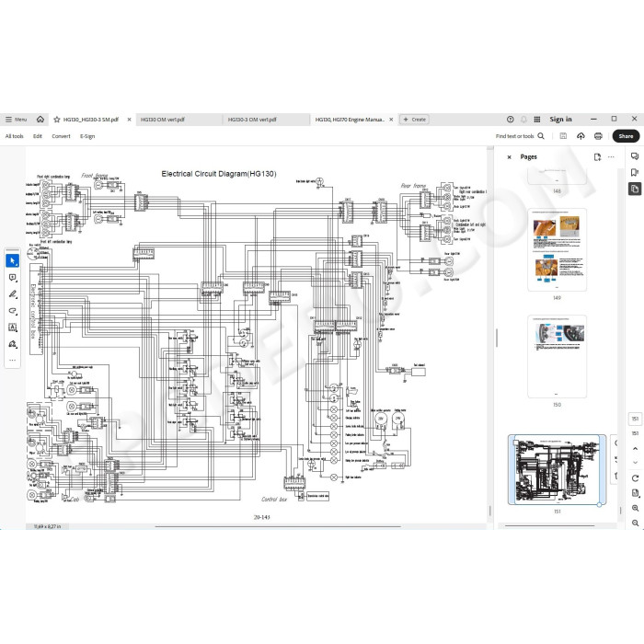Image resolution: width=644 pixels, height=644 pixels.
Task: Click the Control box label in diagram
Action: point(274,499)
